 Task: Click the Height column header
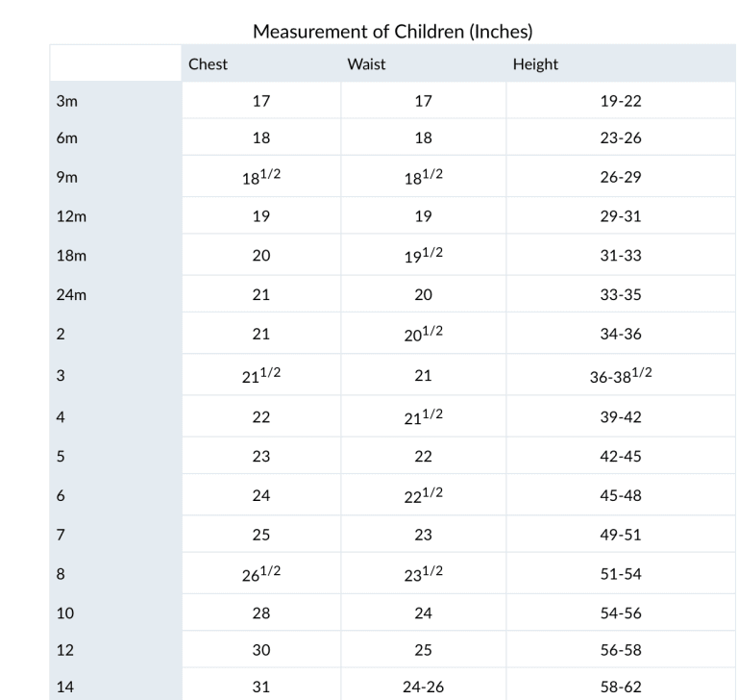pyautogui.click(x=535, y=64)
